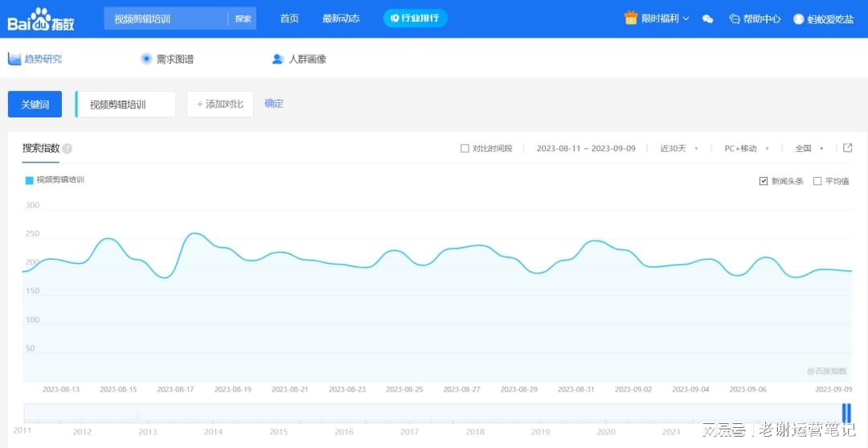Click the + 添加对比 button

click(x=219, y=104)
